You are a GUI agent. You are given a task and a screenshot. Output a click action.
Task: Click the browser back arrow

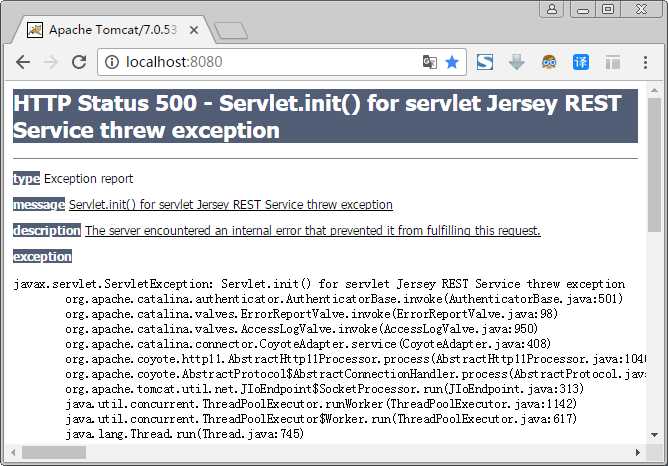pyautogui.click(x=23, y=62)
